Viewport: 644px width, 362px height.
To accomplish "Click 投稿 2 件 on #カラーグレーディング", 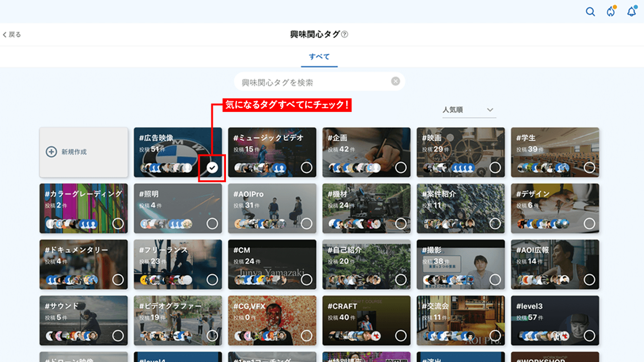I will pos(56,205).
